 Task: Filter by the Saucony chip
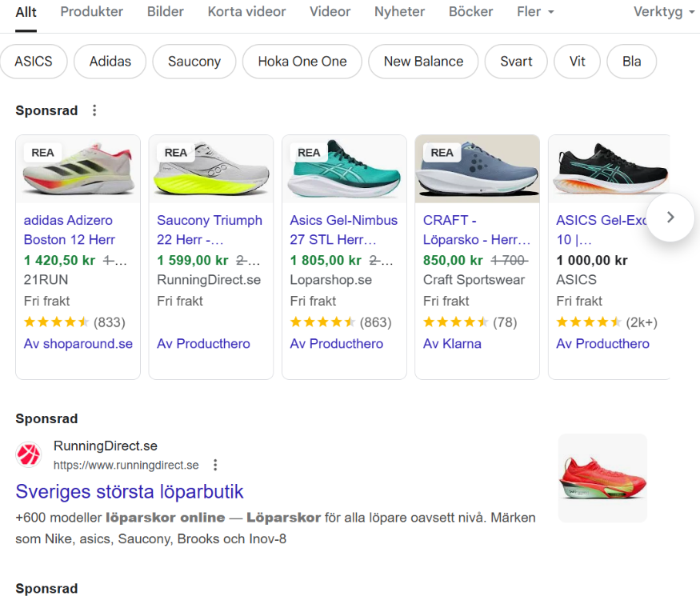click(194, 61)
